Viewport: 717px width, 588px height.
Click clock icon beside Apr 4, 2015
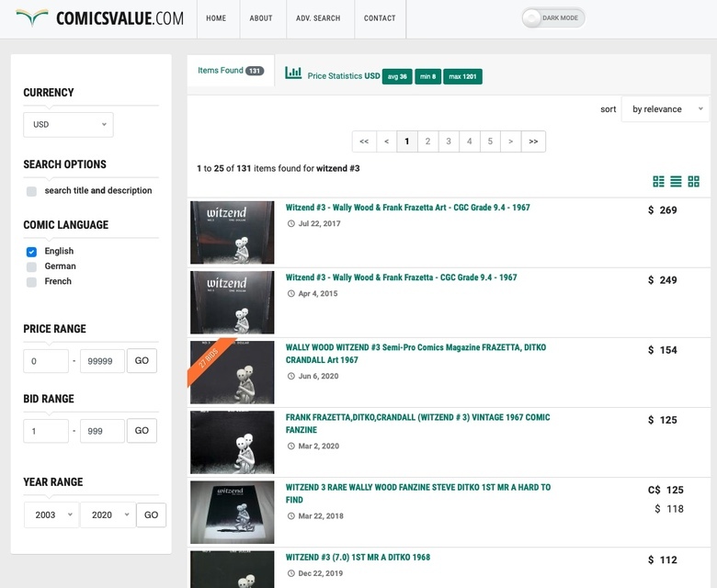[x=290, y=294]
